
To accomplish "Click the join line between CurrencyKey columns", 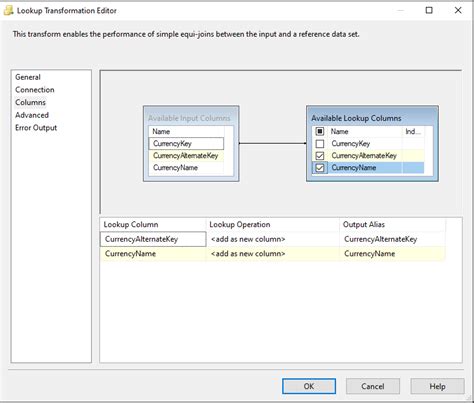I will point(273,143).
